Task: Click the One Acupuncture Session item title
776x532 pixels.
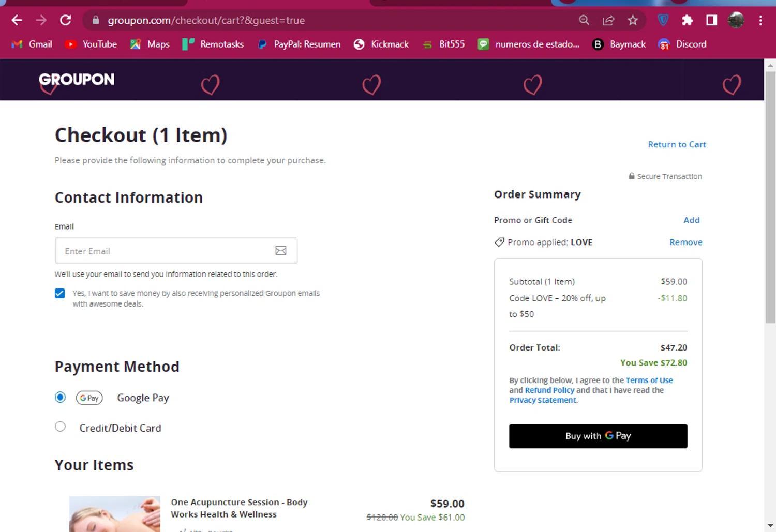Action: tap(239, 508)
